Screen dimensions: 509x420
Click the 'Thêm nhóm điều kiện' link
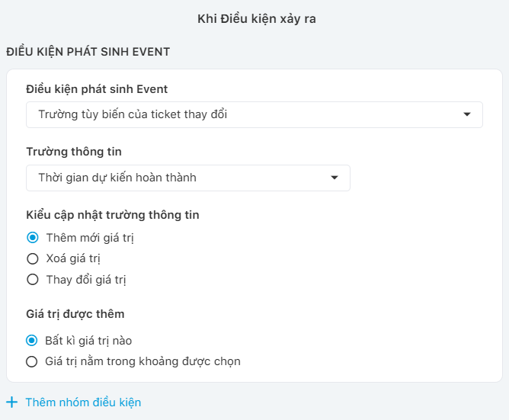(83, 402)
